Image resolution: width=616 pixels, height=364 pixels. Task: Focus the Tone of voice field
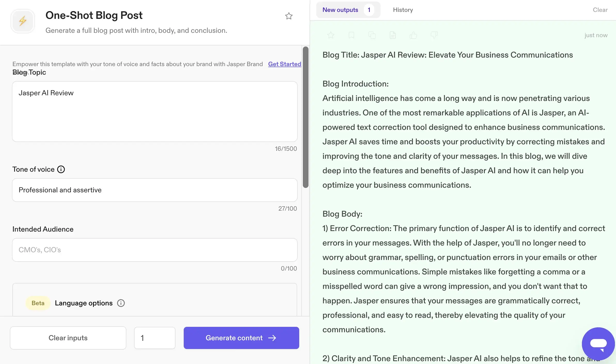coord(155,190)
